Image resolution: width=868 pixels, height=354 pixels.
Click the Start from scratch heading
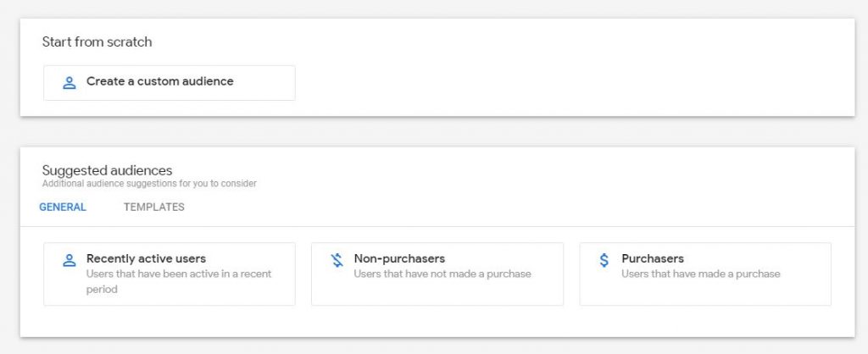97,42
